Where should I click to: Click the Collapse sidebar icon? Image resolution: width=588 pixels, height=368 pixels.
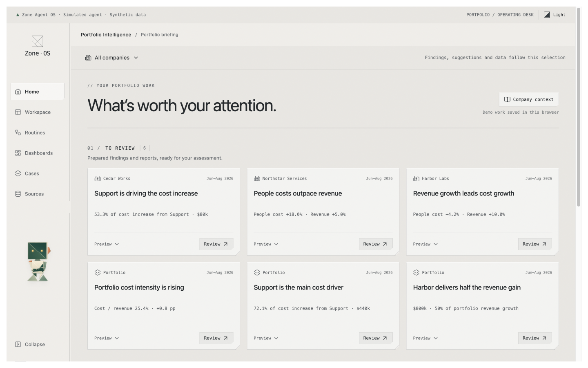pos(18,344)
